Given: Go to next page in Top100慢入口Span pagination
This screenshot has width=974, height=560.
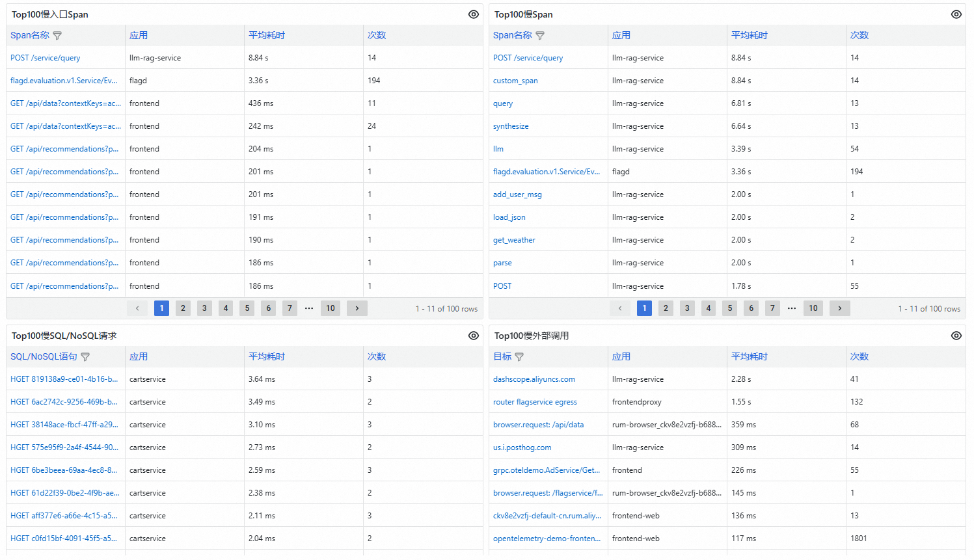Looking at the screenshot, I should pyautogui.click(x=357, y=308).
